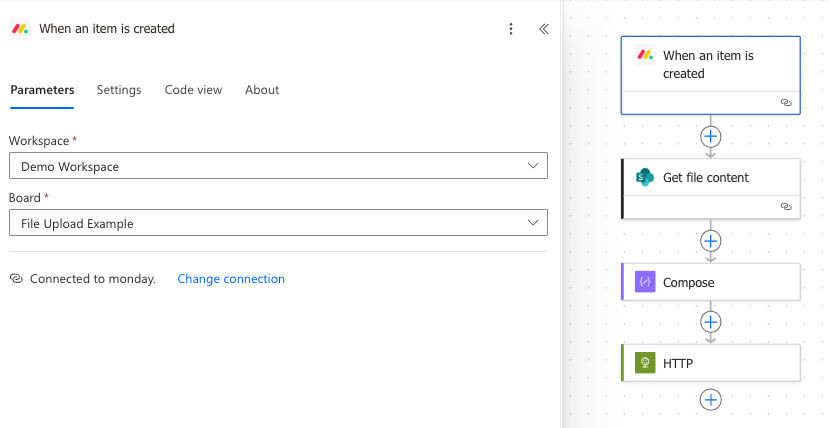Switch to the Parameters tab
The width and height of the screenshot is (830, 428).
pyautogui.click(x=42, y=90)
